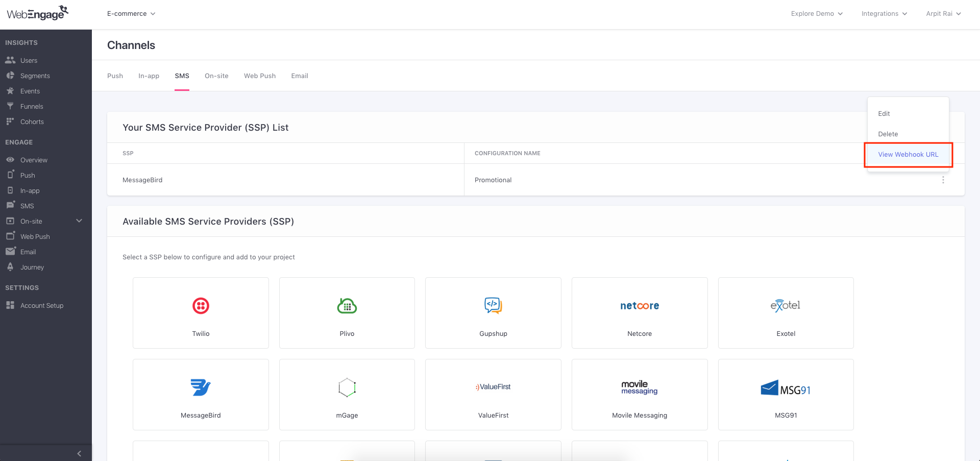Select View Webhook URL from the menu

908,155
